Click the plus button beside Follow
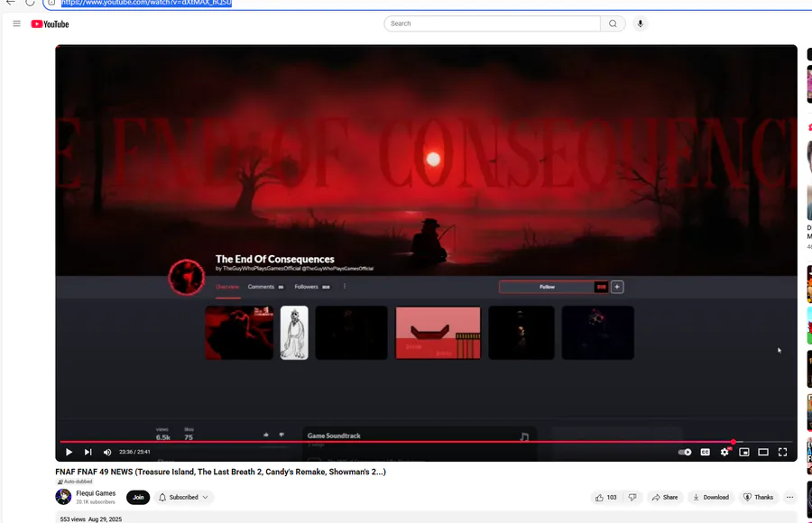Viewport: 812px width, 523px height. (617, 287)
